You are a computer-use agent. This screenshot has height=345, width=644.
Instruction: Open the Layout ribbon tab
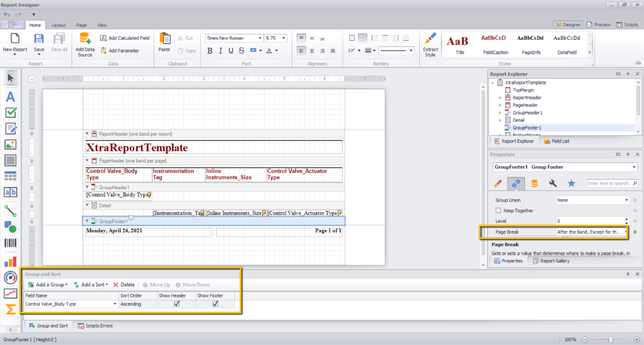(x=59, y=25)
